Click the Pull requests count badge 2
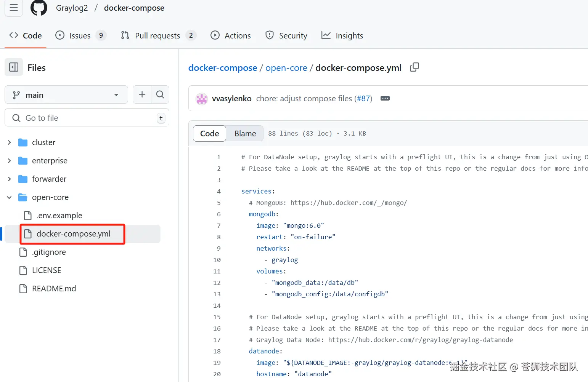588x382 pixels. [x=191, y=35]
